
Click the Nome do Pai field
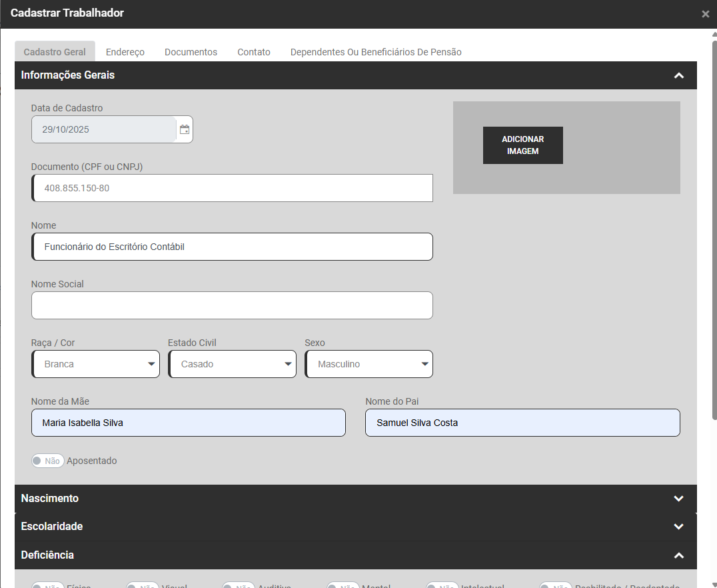[522, 423]
